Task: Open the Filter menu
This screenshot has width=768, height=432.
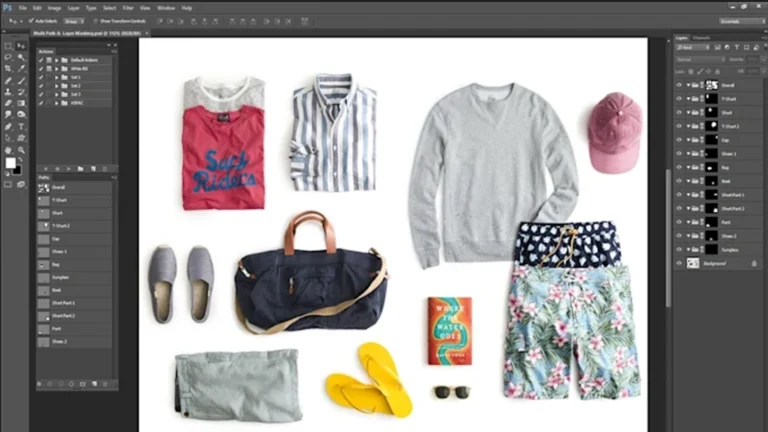Action: coord(128,8)
